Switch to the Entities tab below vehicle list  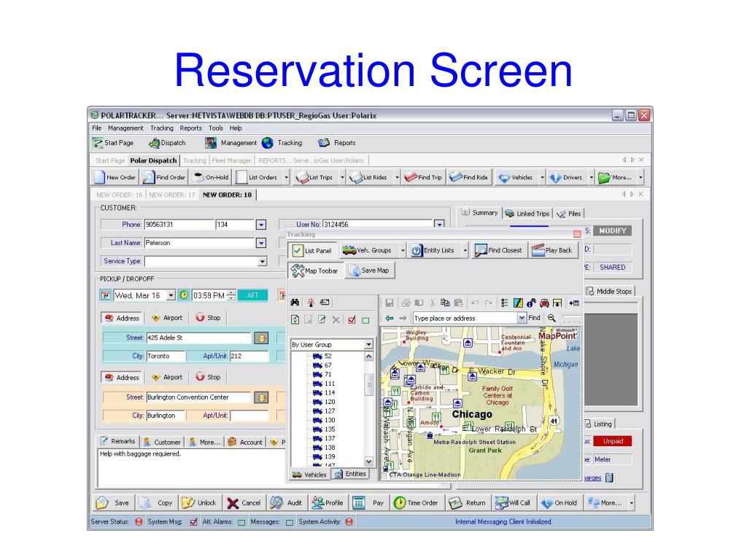[350, 474]
